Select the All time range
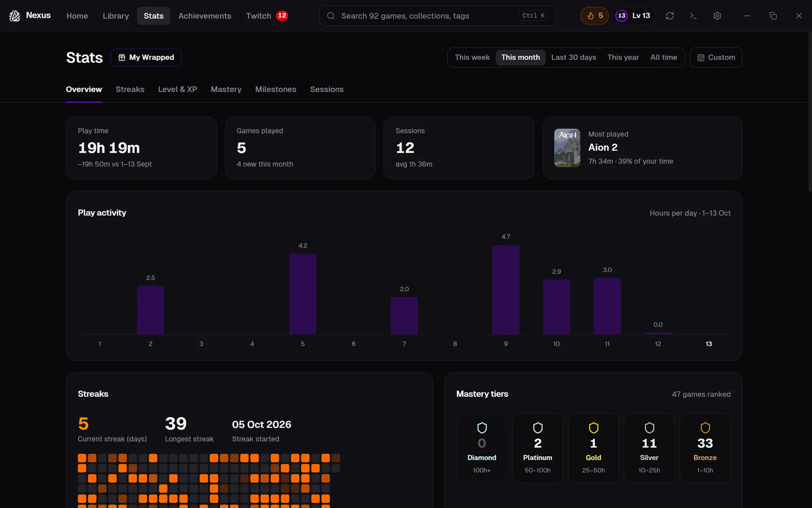The width and height of the screenshot is (812, 508). pos(664,57)
